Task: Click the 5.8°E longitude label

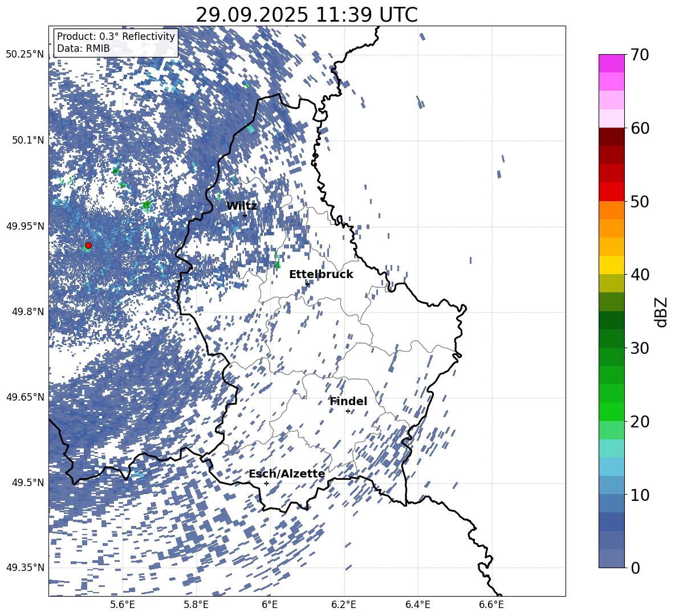Action: coord(196,605)
